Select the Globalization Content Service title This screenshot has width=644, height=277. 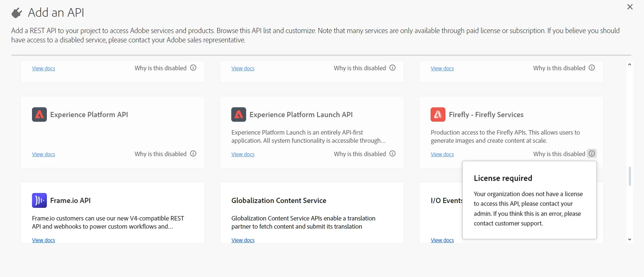[279, 200]
